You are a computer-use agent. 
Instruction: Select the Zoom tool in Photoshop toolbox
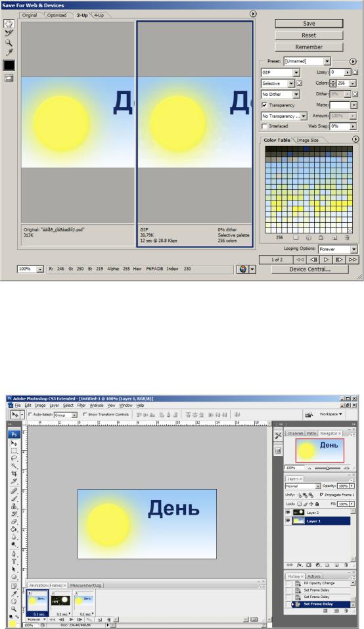tap(14, 608)
